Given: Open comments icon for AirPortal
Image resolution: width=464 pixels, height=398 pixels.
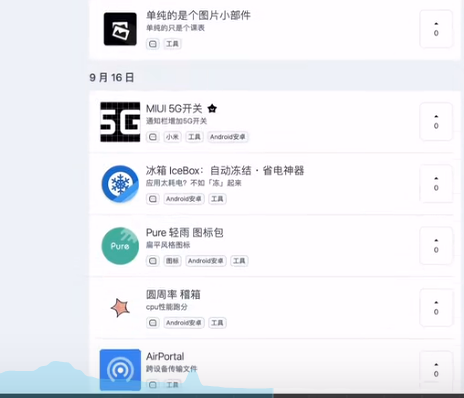Looking at the screenshot, I should 153,385.
